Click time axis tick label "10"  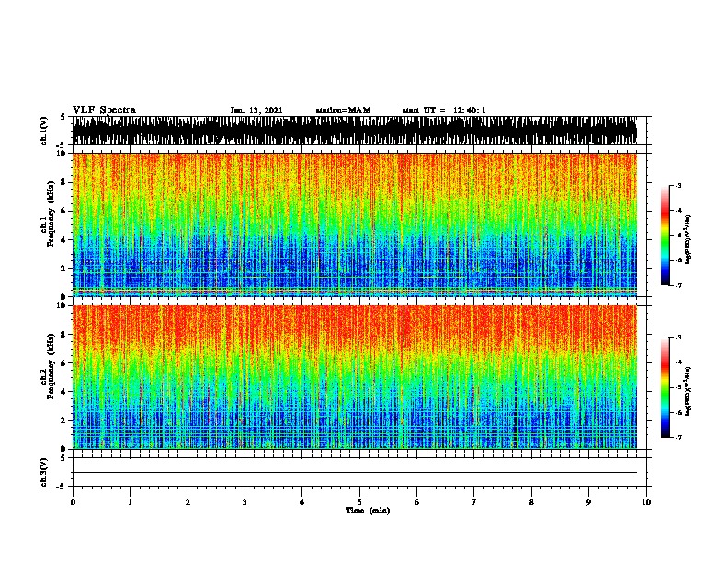tap(646, 502)
